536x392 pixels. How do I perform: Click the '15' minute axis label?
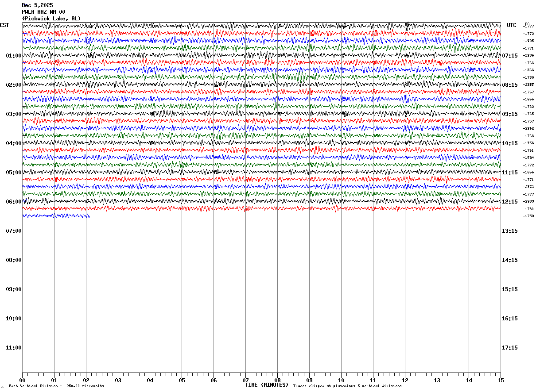coord(501,380)
